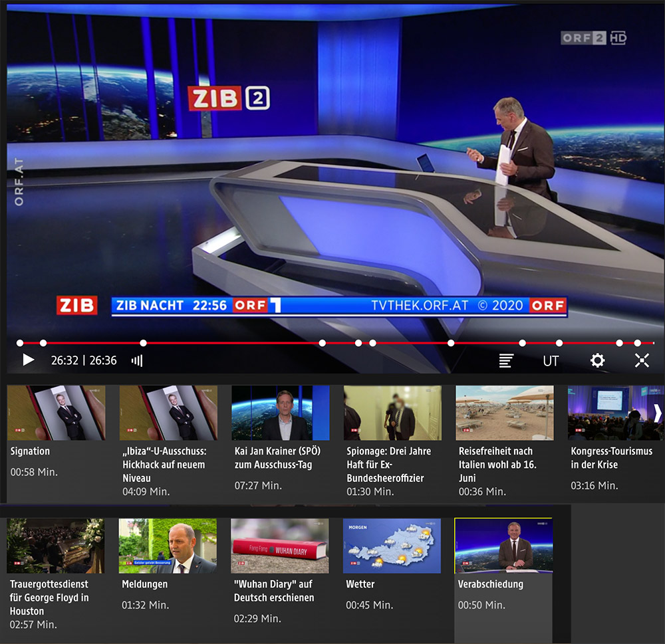665x644 pixels.
Task: Select "Spionage: Drei Jahre Haft" title
Action: click(388, 465)
